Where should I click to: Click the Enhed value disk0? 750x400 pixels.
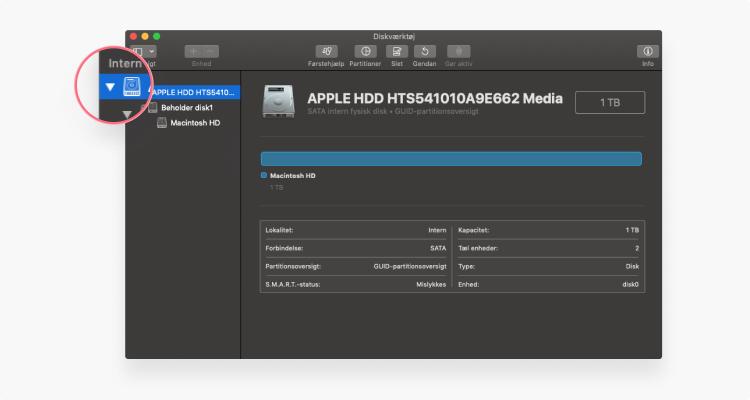(x=630, y=285)
